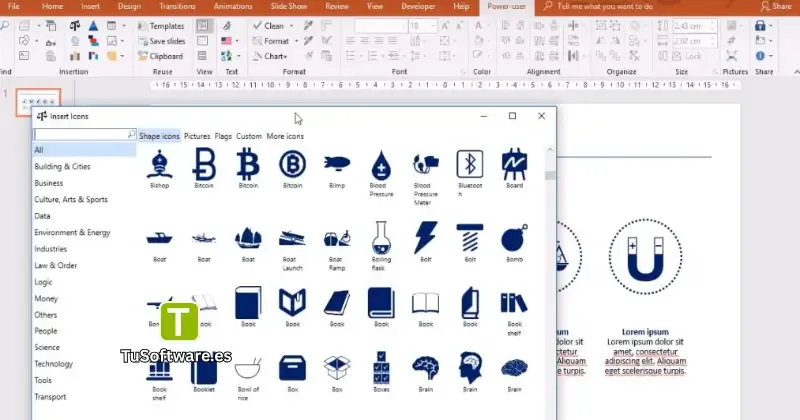This screenshot has width=800, height=420.
Task: Choose the sailing junk Boat icon
Action: 248,238
